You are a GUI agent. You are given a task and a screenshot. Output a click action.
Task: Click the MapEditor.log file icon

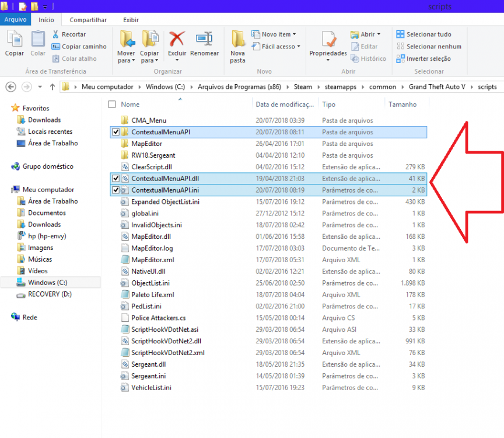(125, 248)
